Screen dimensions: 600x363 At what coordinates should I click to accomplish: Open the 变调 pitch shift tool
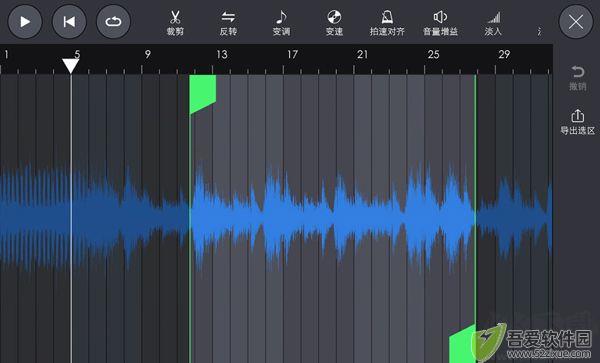(x=281, y=23)
